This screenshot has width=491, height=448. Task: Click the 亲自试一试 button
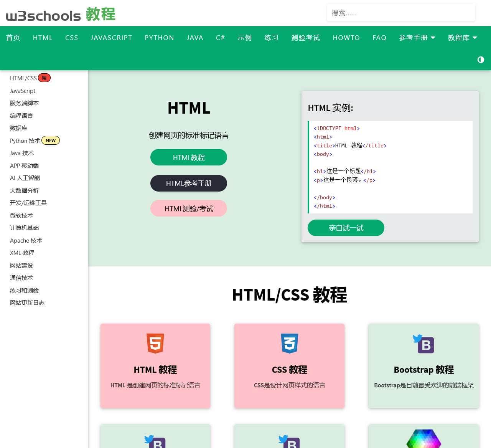click(x=346, y=228)
